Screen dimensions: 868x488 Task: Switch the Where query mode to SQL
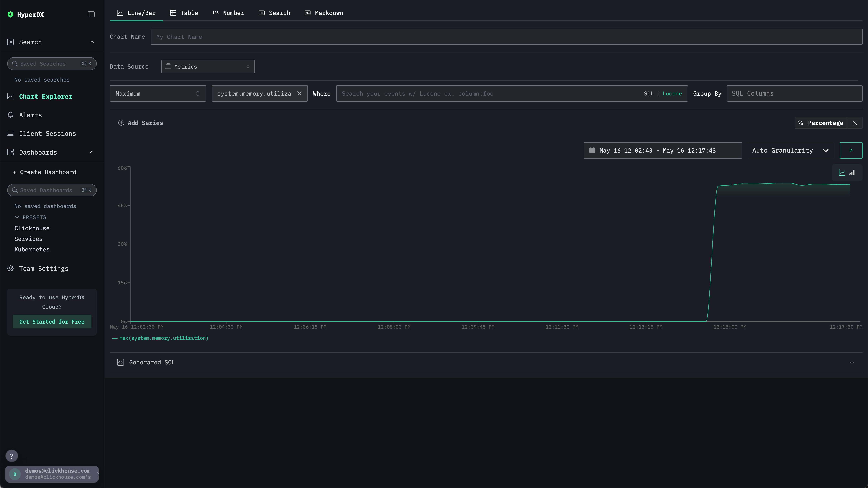point(648,94)
